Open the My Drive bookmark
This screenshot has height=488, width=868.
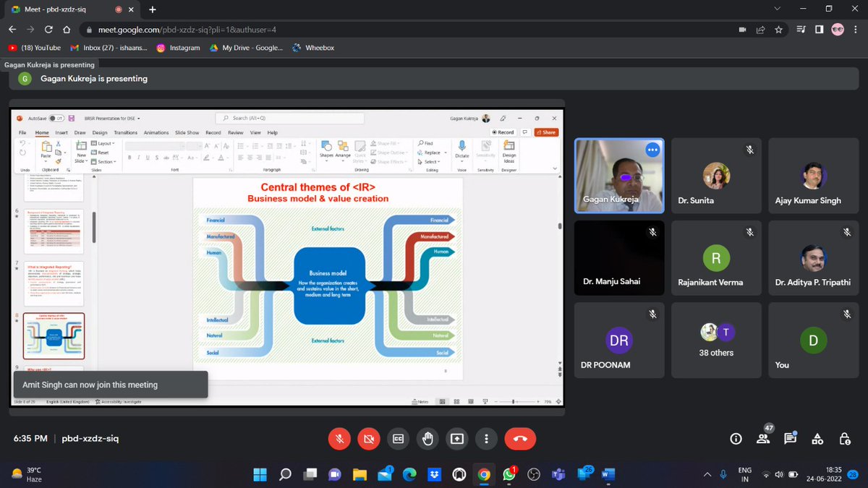click(x=246, y=48)
